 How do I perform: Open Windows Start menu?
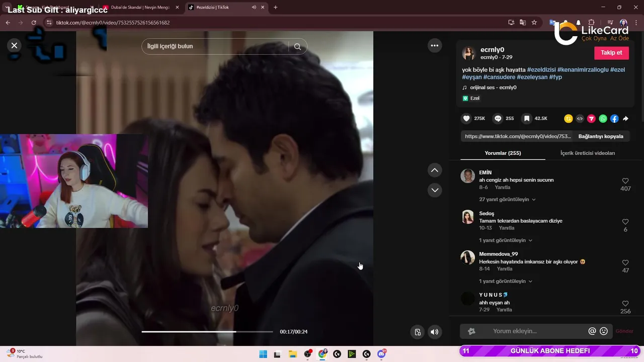point(263,354)
